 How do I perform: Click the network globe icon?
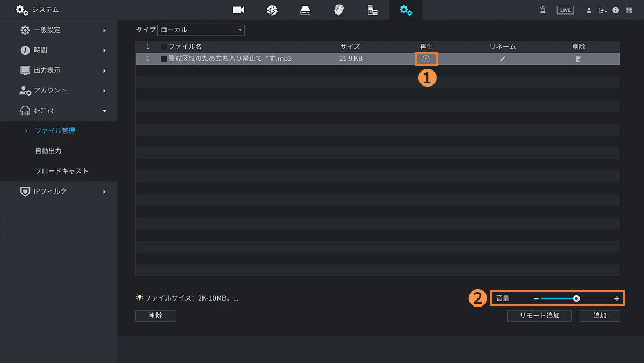tap(272, 10)
